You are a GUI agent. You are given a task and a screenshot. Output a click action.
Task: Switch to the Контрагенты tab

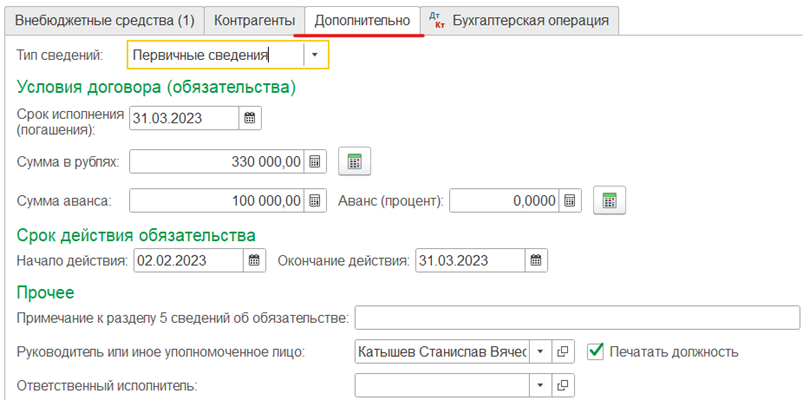pos(255,21)
